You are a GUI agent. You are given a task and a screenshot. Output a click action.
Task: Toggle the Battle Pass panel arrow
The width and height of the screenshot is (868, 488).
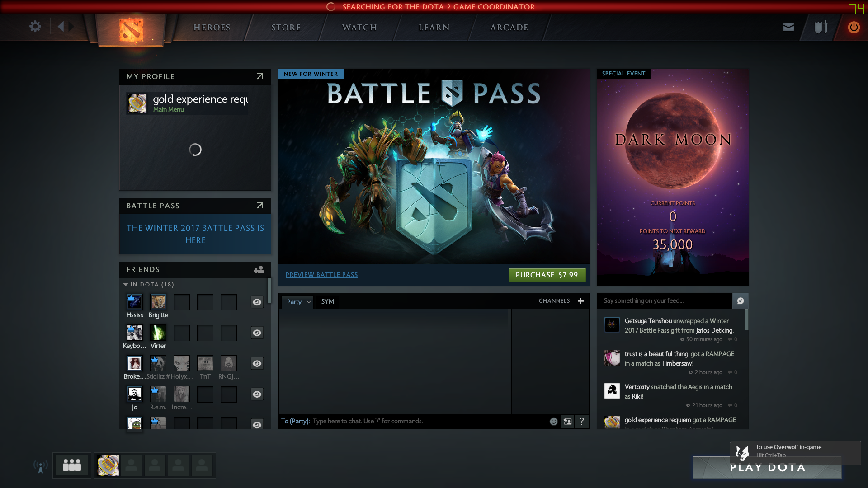click(x=260, y=205)
